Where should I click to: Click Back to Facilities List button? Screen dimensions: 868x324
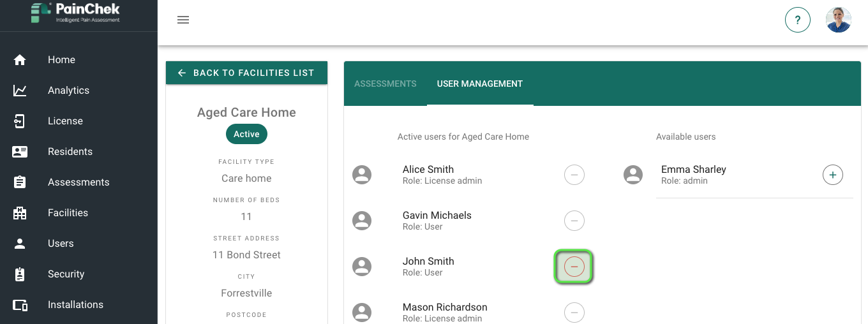click(x=246, y=73)
